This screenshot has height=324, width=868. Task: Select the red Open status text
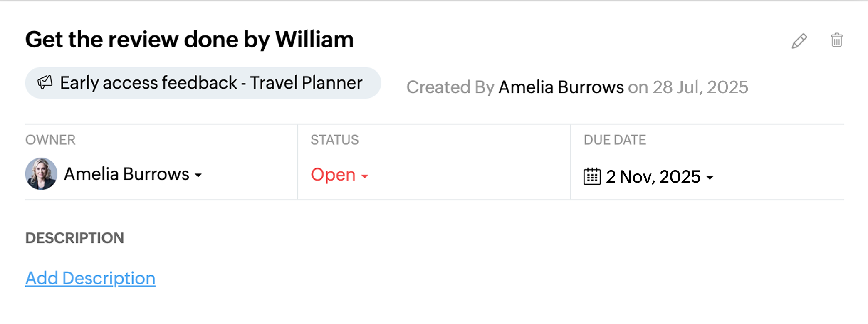point(333,175)
